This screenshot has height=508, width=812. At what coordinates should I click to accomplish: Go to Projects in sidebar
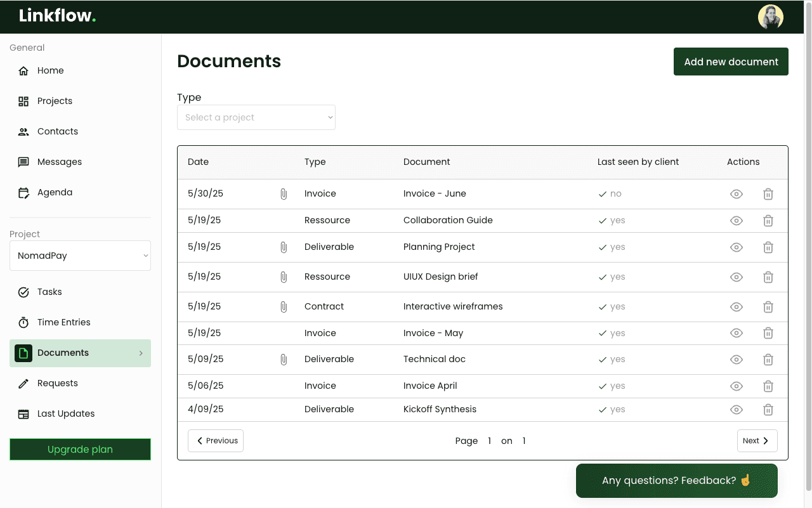(80, 101)
